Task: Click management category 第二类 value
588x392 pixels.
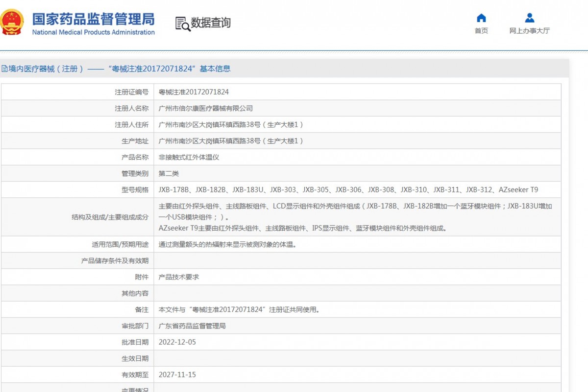Action: pyautogui.click(x=169, y=174)
